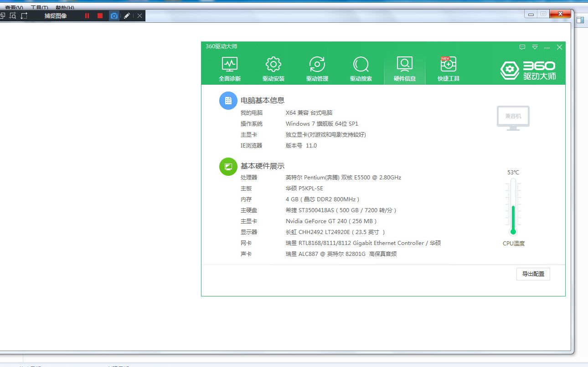Click the CPU temperature thermometer gauge
The width and height of the screenshot is (588, 367).
(513, 207)
